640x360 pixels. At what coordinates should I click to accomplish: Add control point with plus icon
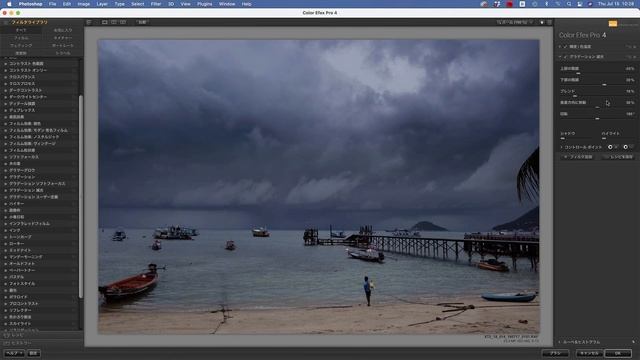click(x=610, y=147)
